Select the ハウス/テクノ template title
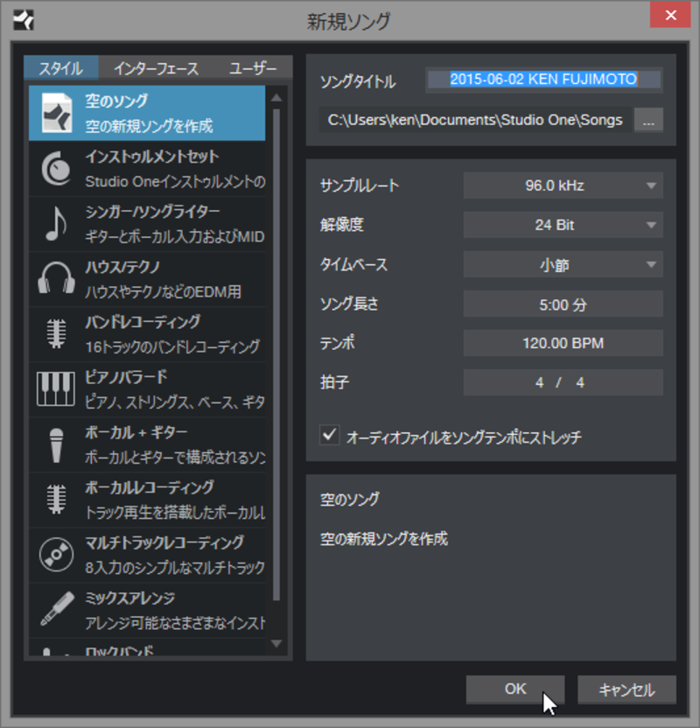This screenshot has height=728, width=700. [122, 267]
